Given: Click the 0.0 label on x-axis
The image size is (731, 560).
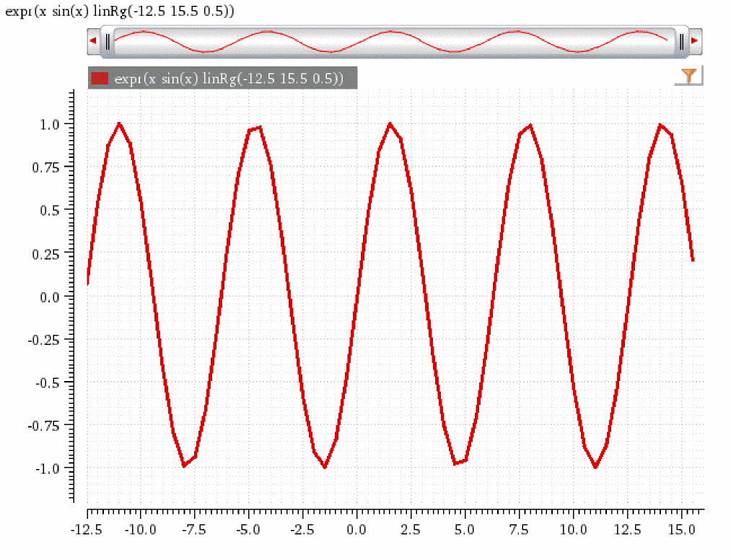Looking at the screenshot, I should (356, 530).
